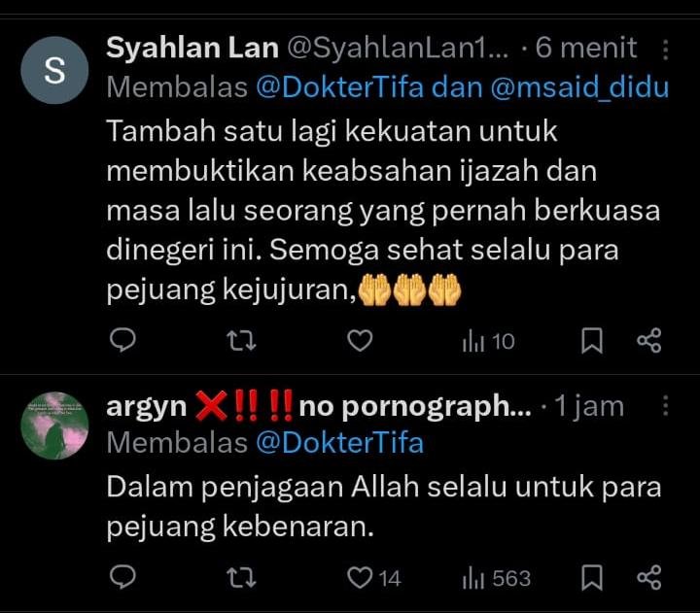This screenshot has width=700, height=613.
Task: View analytics showing 563 views
Action: point(497,579)
